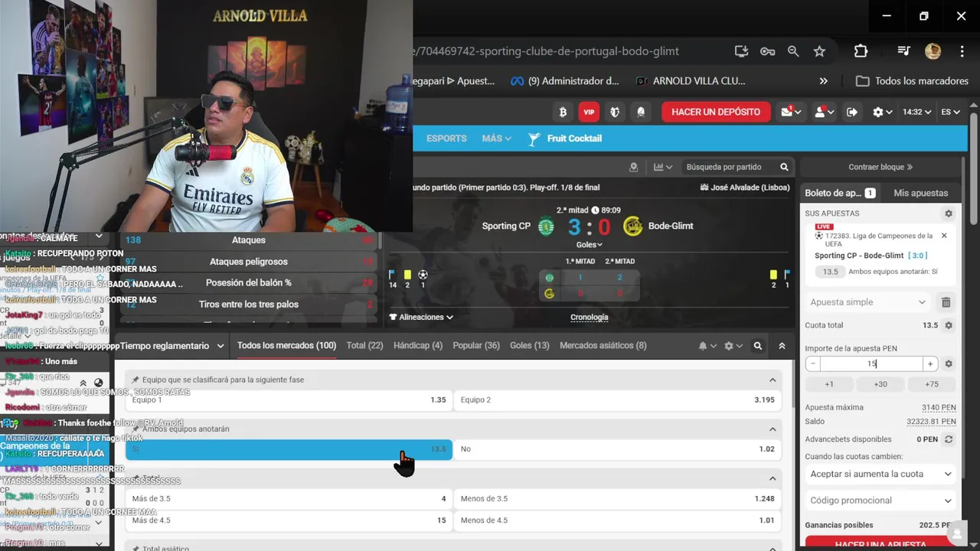Select Equipo 2 odds 3.195
Screen dimensions: 980x551
click(x=617, y=399)
